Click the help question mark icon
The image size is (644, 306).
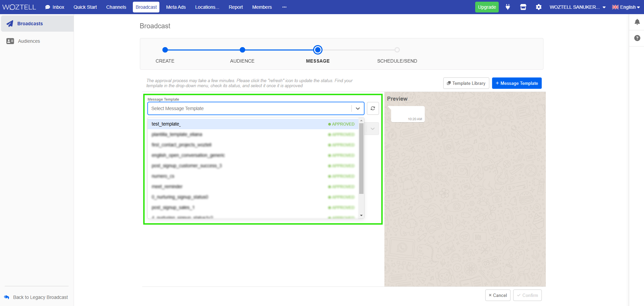(x=637, y=38)
